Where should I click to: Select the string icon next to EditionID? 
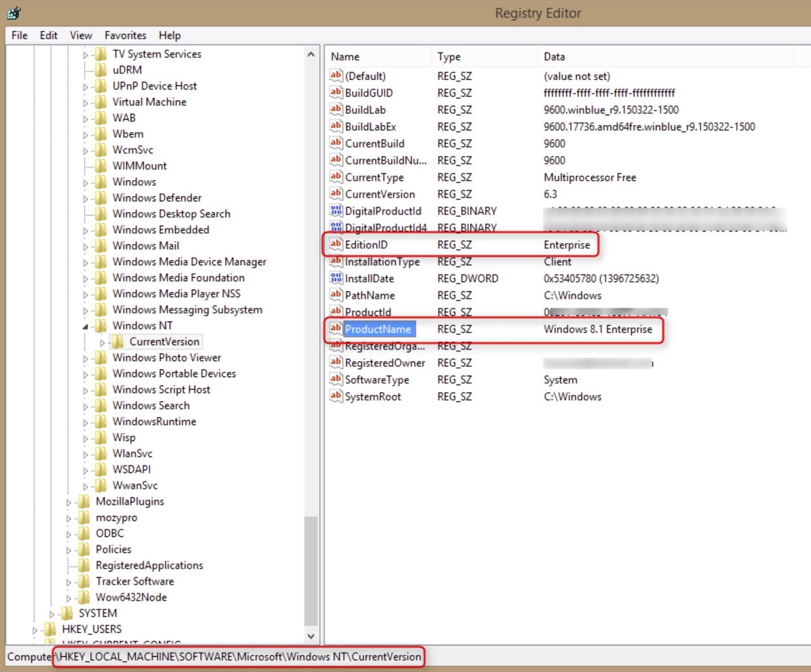[336, 244]
